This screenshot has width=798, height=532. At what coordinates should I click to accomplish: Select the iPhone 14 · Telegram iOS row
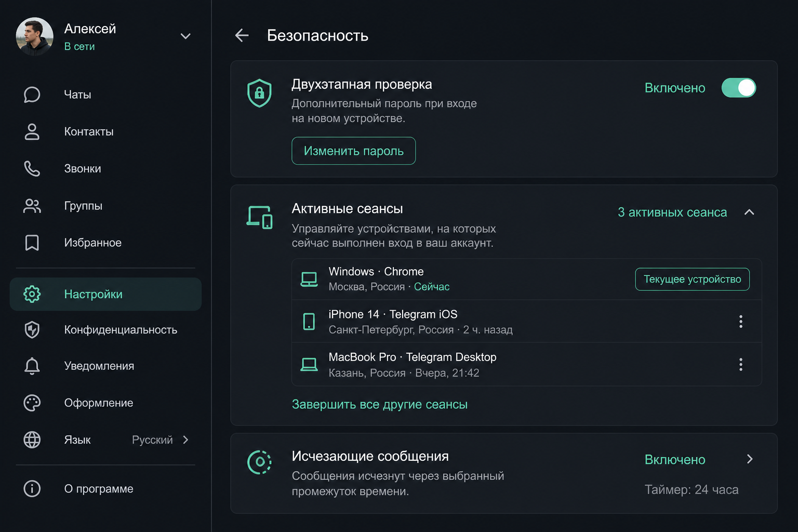[527, 322]
